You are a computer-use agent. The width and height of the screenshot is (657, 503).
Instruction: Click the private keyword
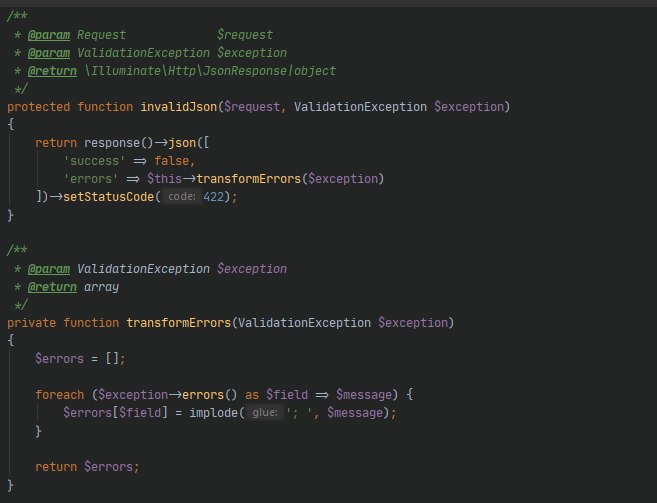31,323
